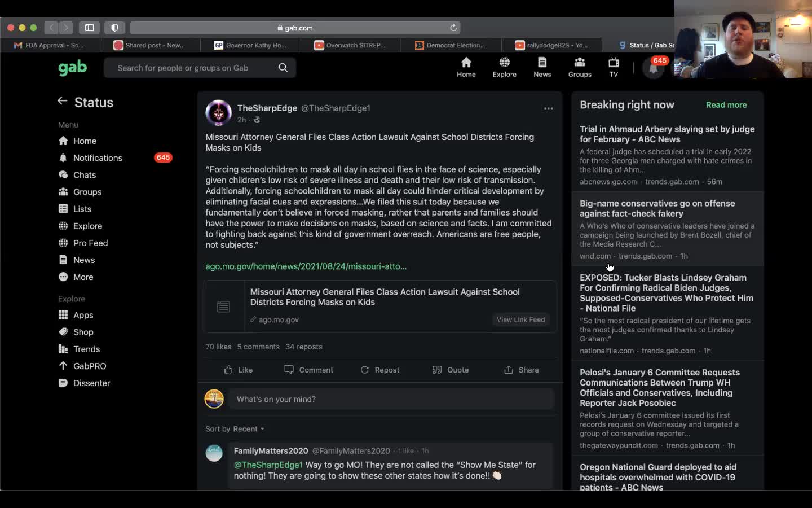
Task: Open Pro Feed in sidebar
Action: click(83, 243)
